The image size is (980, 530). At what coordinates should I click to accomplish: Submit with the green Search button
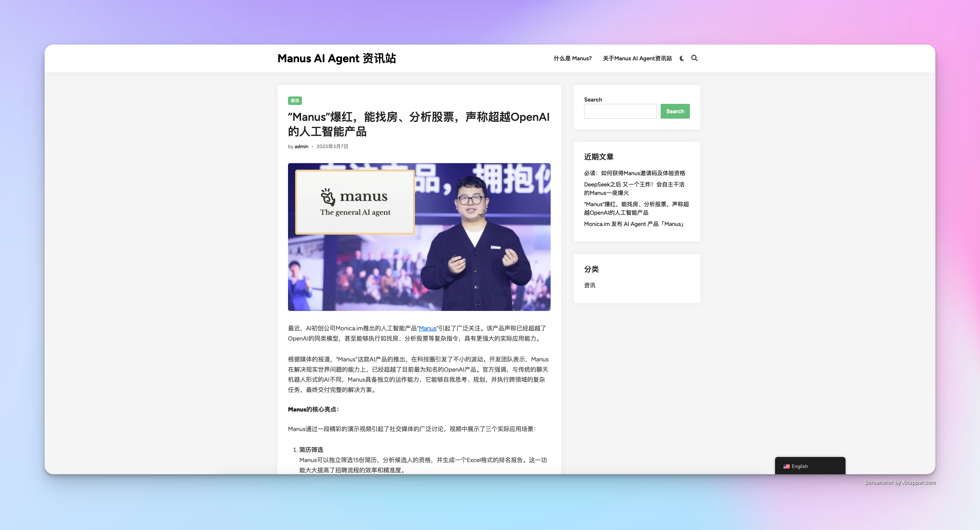pyautogui.click(x=675, y=111)
